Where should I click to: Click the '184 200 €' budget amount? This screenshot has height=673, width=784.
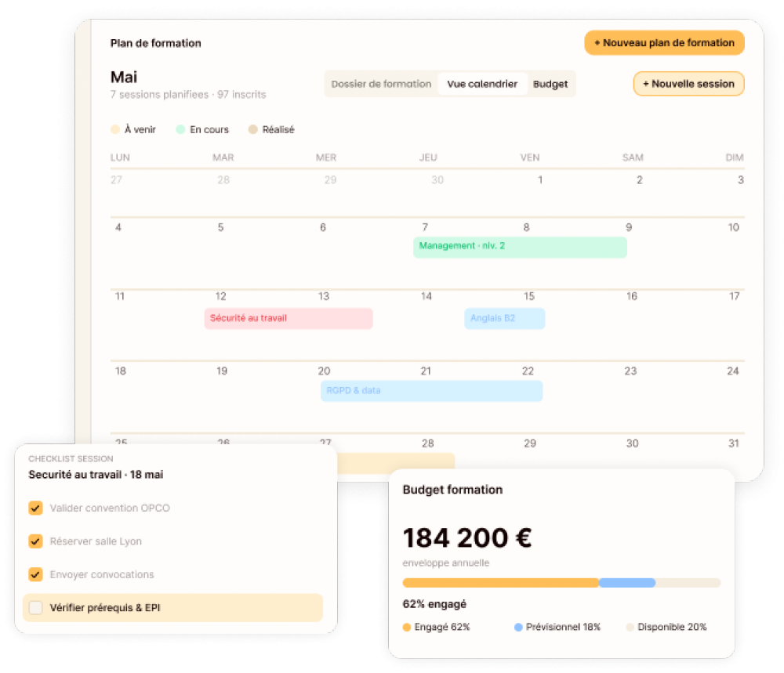coord(467,538)
